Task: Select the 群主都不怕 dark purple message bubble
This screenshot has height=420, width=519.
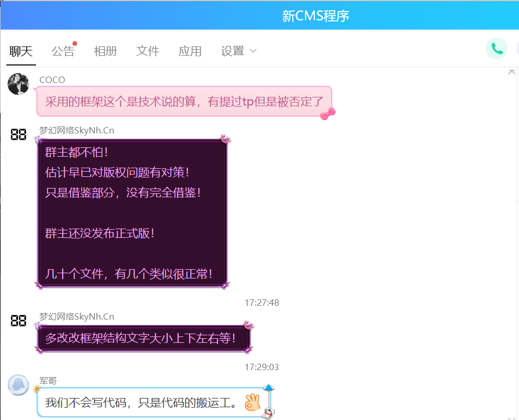Action: coord(132,213)
